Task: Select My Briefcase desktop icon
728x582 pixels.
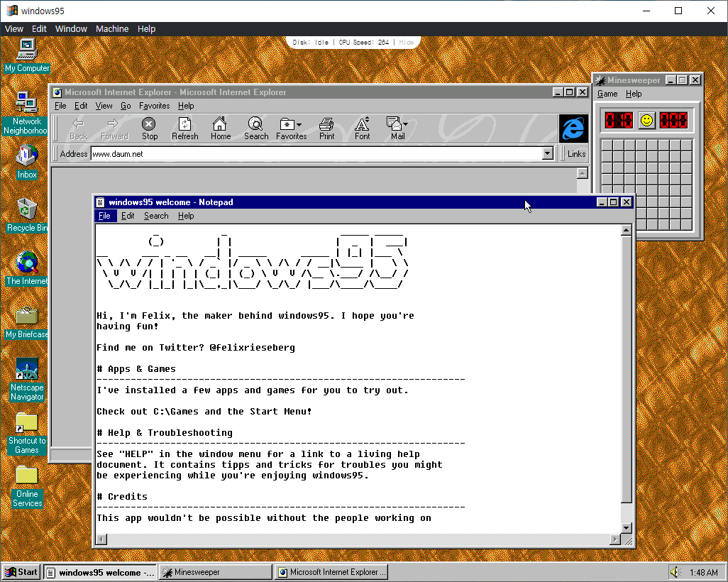Action: [27, 322]
